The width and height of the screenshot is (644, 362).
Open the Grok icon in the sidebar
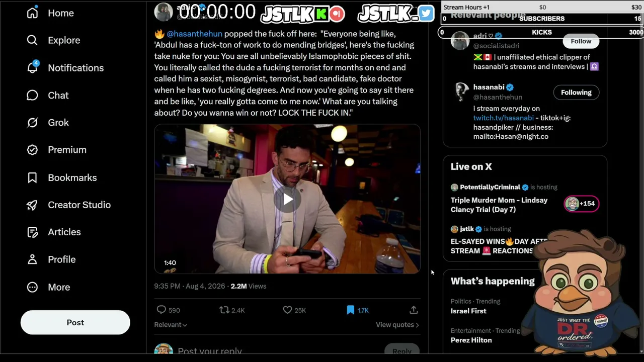click(32, 123)
